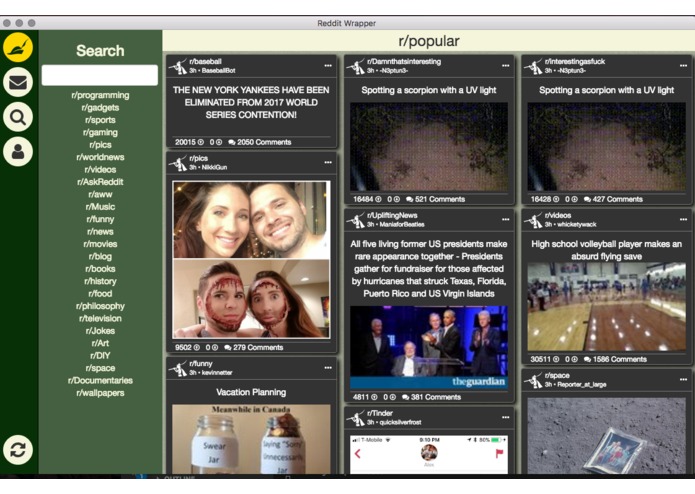Open the Tinder screenshot image

coord(429,455)
